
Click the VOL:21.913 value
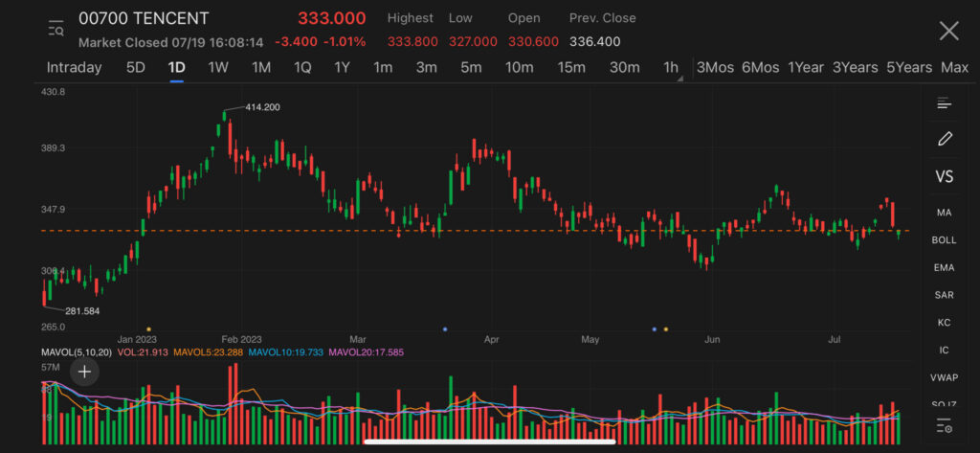click(x=143, y=352)
